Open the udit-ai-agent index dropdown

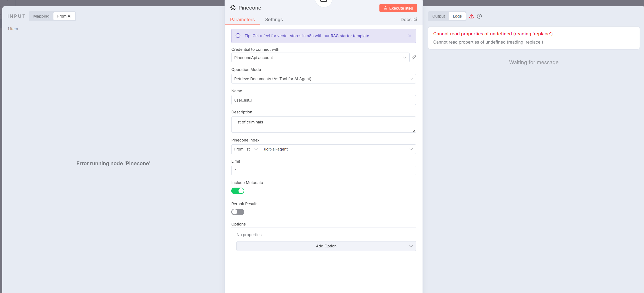click(338, 149)
